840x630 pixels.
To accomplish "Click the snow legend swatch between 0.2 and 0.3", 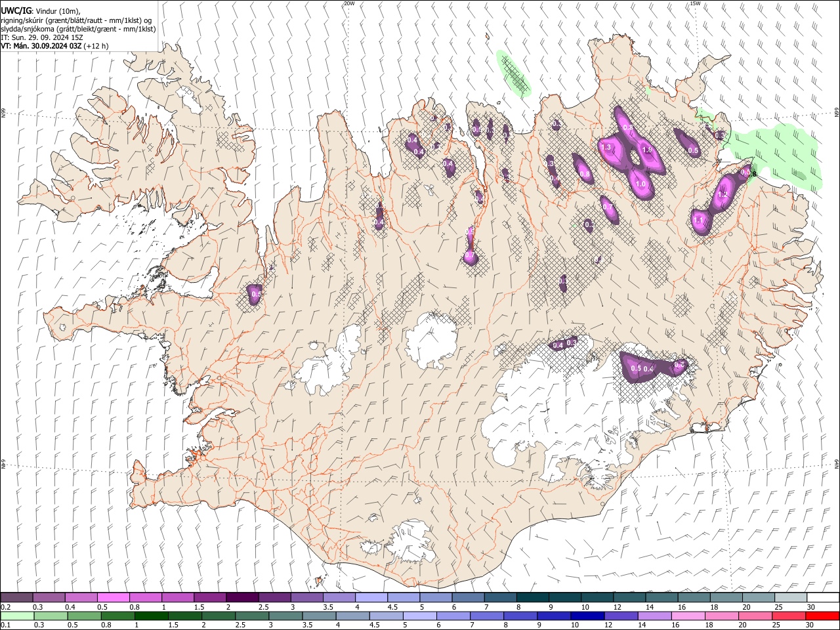I will (17, 597).
